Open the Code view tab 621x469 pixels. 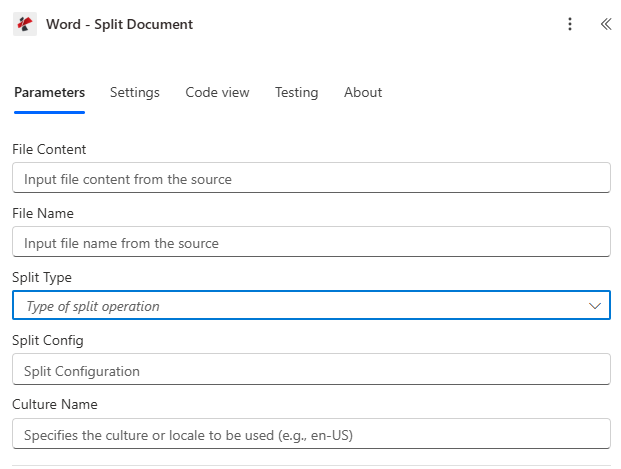pyautogui.click(x=217, y=92)
